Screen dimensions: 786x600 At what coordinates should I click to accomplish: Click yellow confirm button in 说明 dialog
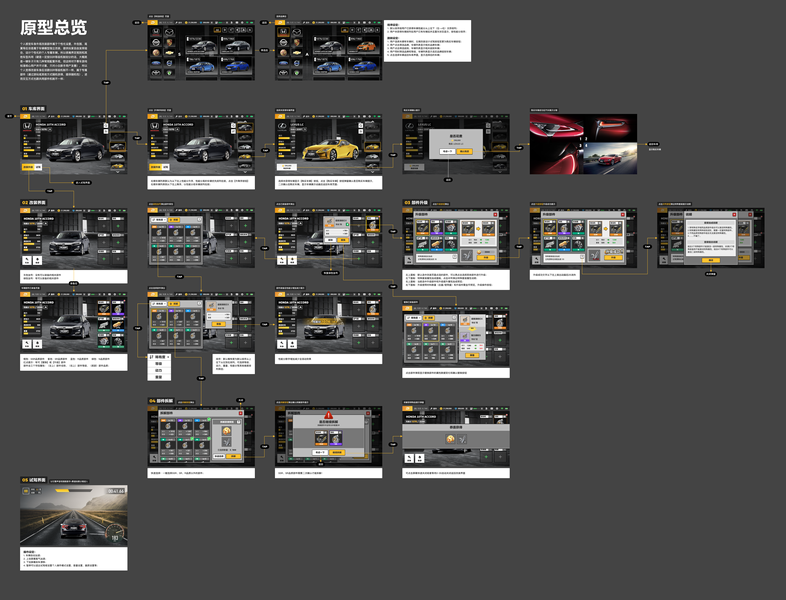pyautogui.click(x=711, y=260)
